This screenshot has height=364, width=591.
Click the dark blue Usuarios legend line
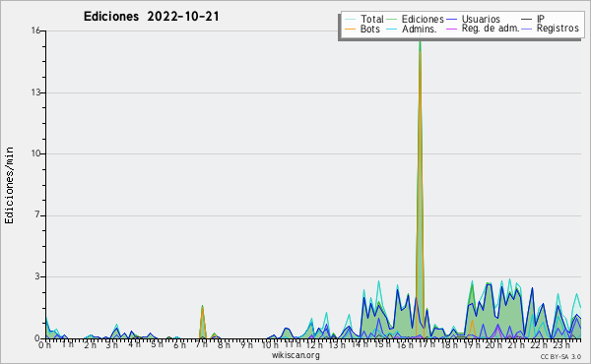[451, 20]
